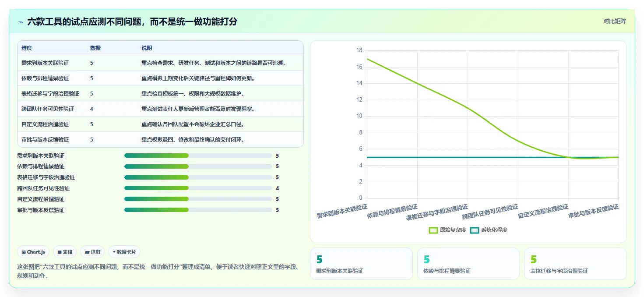Click description 重点模拟工期变化后关键路径与里程碑如何更新
The height and width of the screenshot is (297, 644).
(198, 78)
